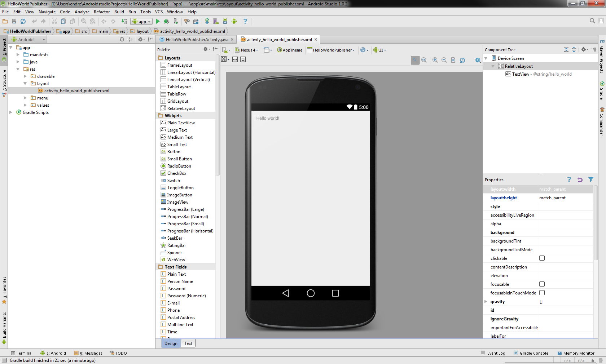Click the Save All toolbar icon
606x364 pixels.
coord(14,21)
